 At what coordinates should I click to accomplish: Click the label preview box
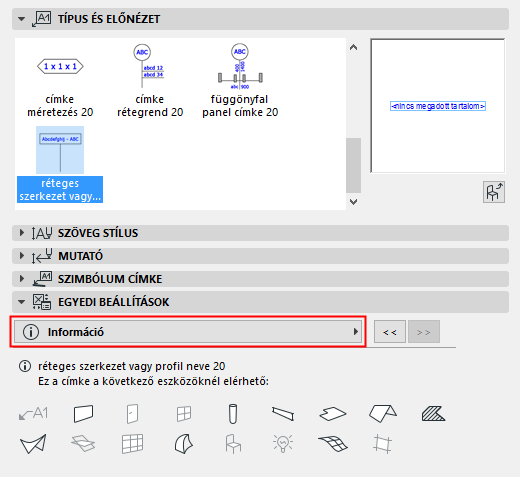438,106
